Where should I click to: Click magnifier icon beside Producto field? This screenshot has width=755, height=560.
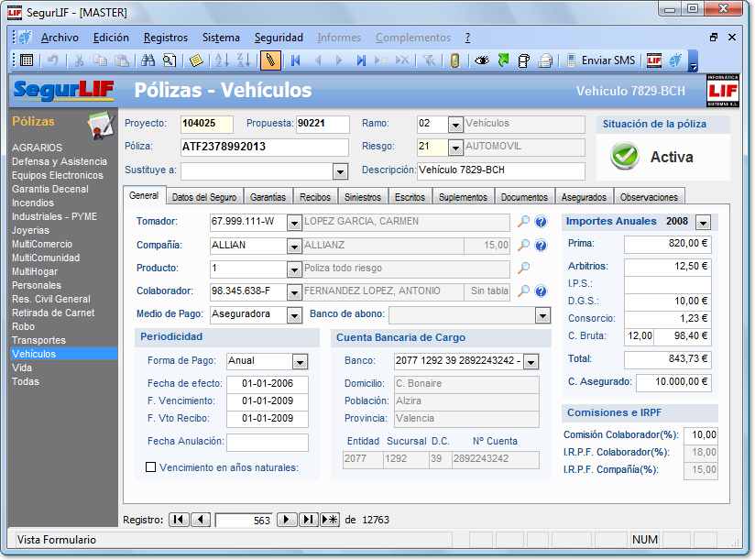click(x=524, y=269)
